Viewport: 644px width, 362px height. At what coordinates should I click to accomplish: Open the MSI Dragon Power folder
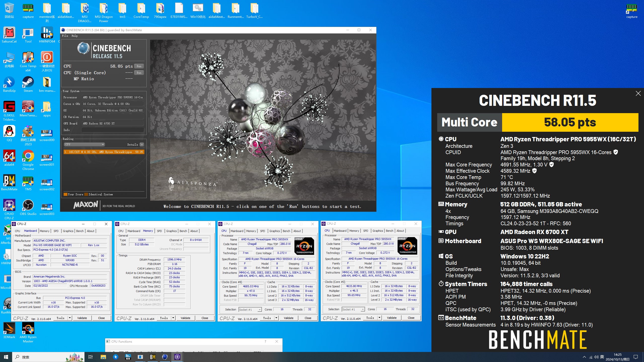(x=103, y=13)
